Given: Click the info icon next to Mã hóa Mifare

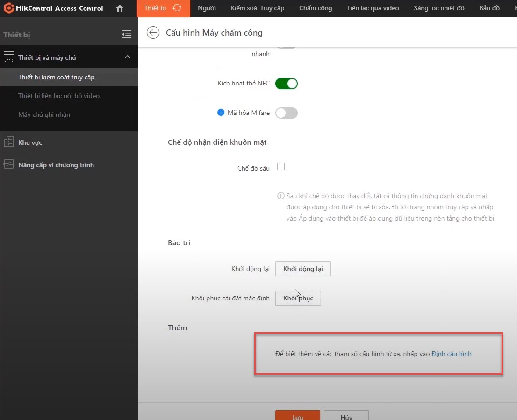Looking at the screenshot, I should point(221,113).
